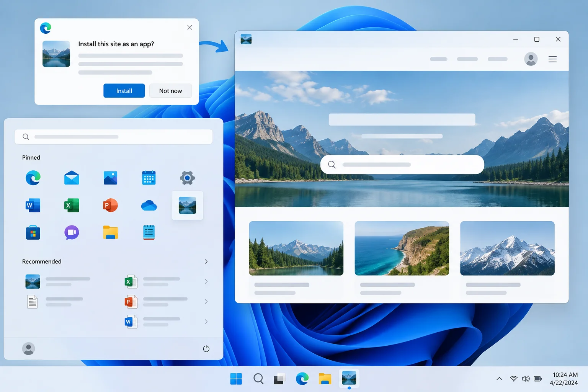588x392 pixels.
Task: Click the Windows Start button on taskbar
Action: tap(236, 379)
